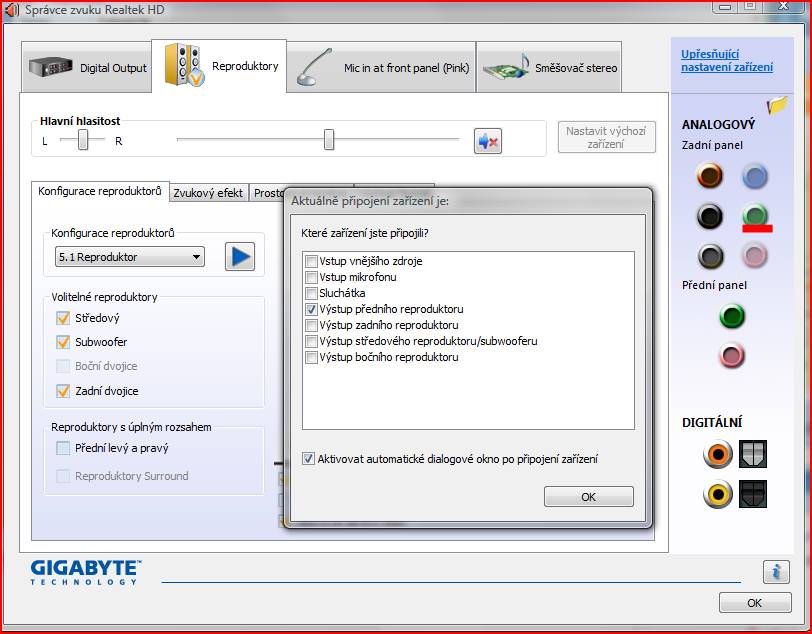Check Výstup středového reproduktoru/subwooferu
The height and width of the screenshot is (634, 812).
pos(311,341)
